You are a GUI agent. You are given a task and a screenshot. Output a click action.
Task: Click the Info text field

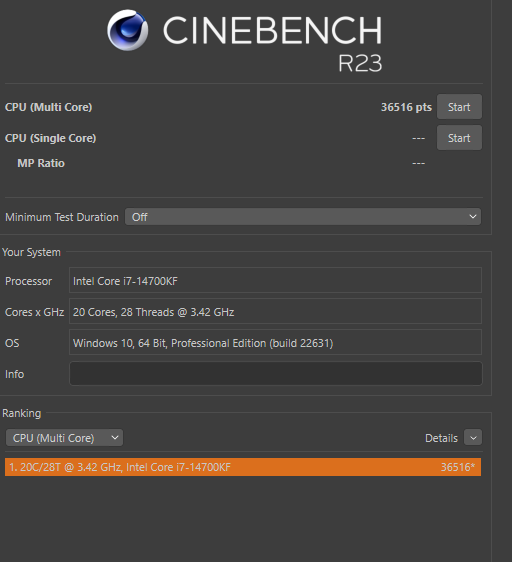pyautogui.click(x=276, y=373)
